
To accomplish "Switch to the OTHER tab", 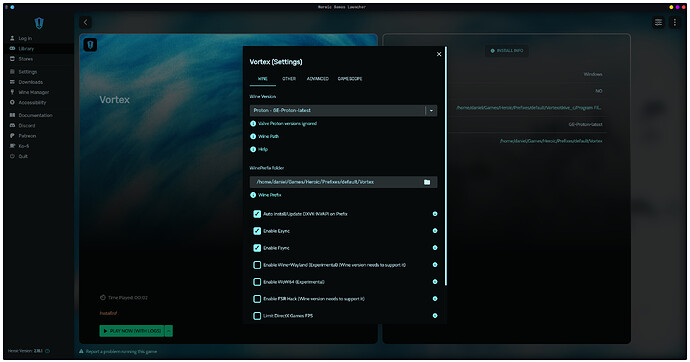I will [289, 79].
